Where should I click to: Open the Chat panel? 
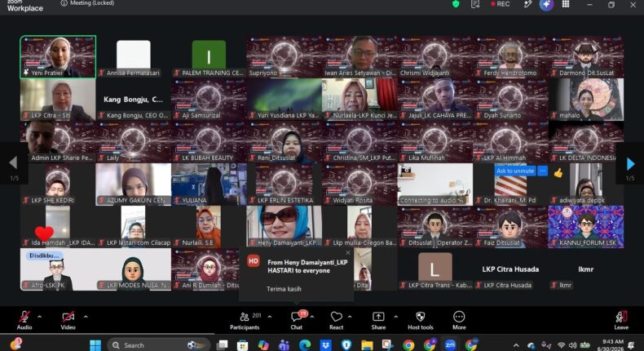[x=297, y=321]
